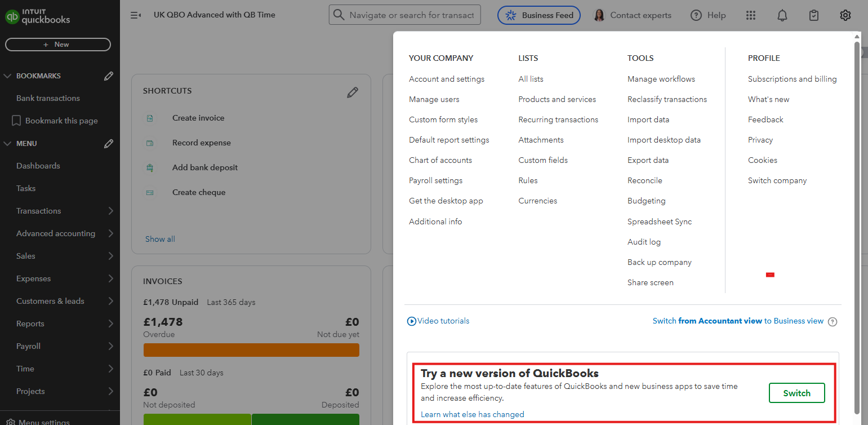The height and width of the screenshot is (425, 868).
Task: Click the Switch button
Action: pos(796,393)
